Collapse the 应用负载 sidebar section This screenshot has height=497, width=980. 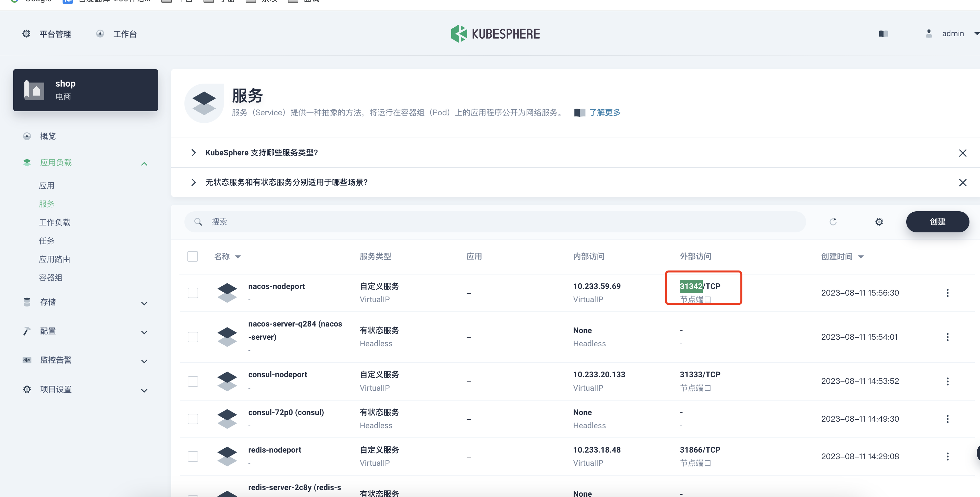pyautogui.click(x=144, y=164)
